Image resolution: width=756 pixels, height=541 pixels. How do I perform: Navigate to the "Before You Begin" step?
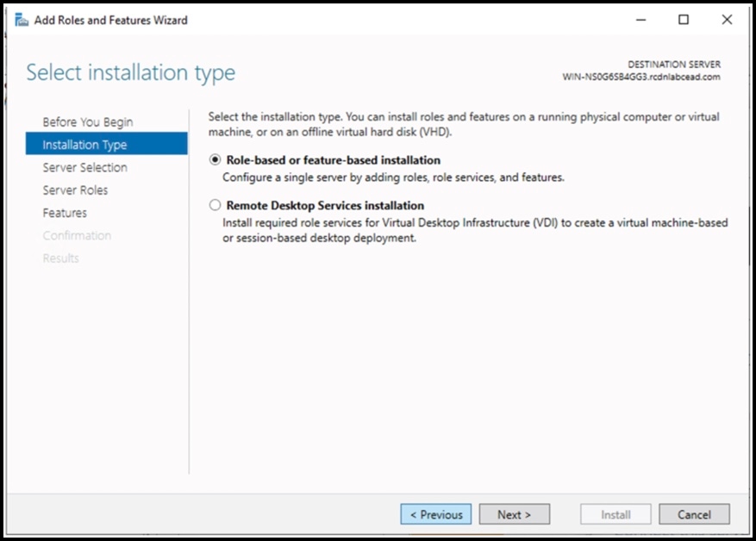tap(90, 121)
